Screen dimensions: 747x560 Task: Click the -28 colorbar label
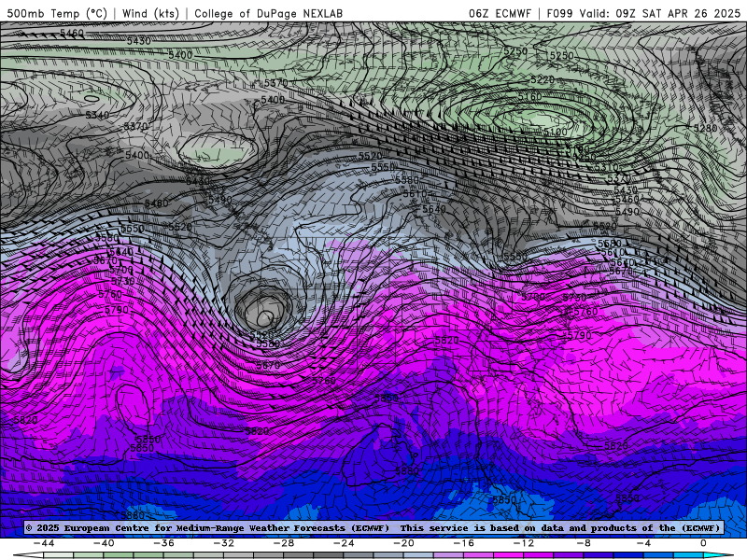tap(284, 543)
